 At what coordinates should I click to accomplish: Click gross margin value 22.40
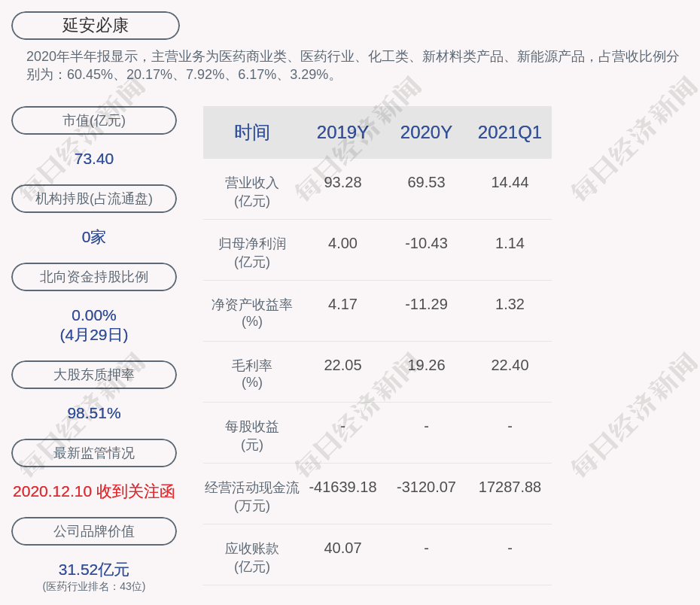510,365
